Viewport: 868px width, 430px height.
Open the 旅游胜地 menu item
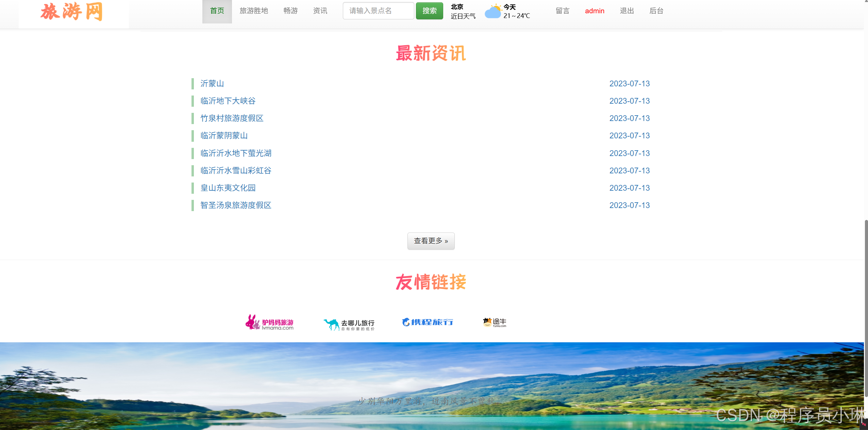(x=254, y=11)
